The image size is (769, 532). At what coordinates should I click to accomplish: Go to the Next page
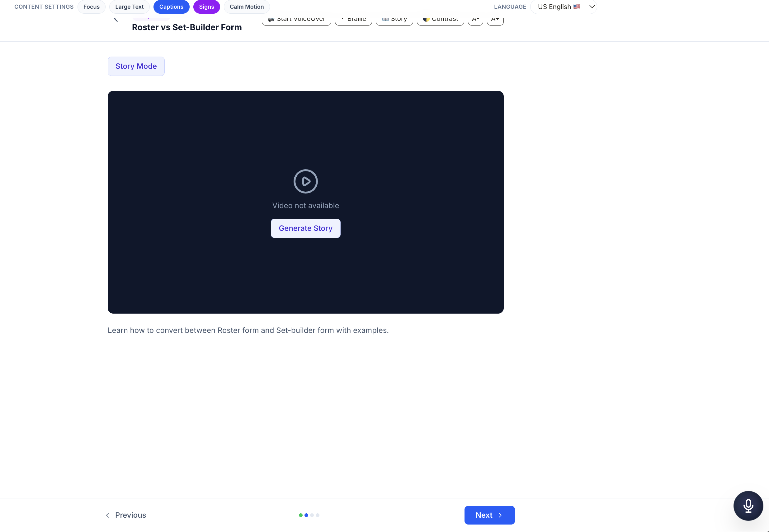(x=489, y=515)
